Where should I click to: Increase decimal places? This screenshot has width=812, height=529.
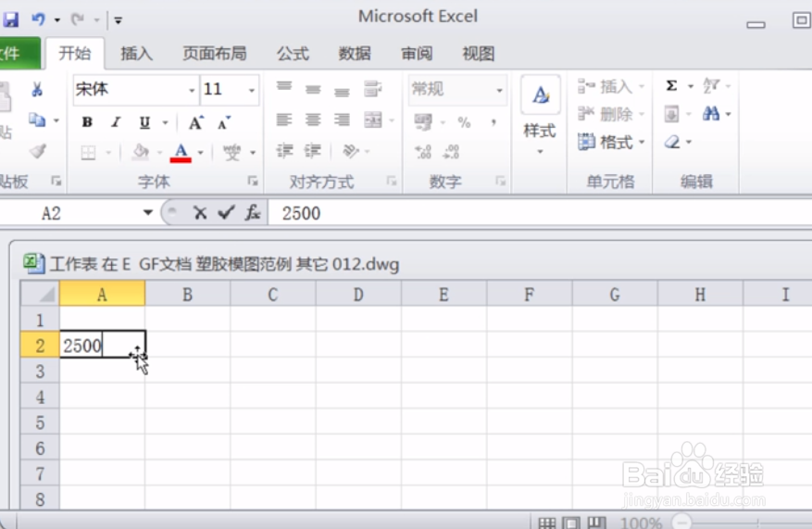423,151
